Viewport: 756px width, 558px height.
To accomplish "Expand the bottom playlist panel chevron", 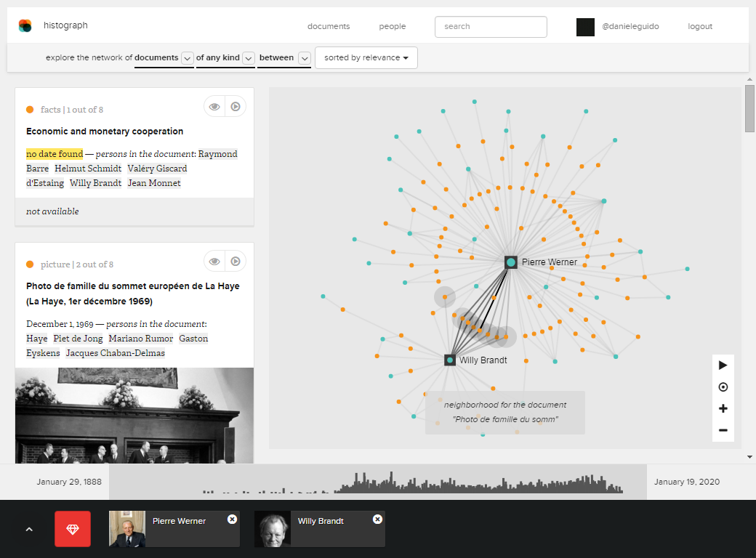I will [x=29, y=529].
